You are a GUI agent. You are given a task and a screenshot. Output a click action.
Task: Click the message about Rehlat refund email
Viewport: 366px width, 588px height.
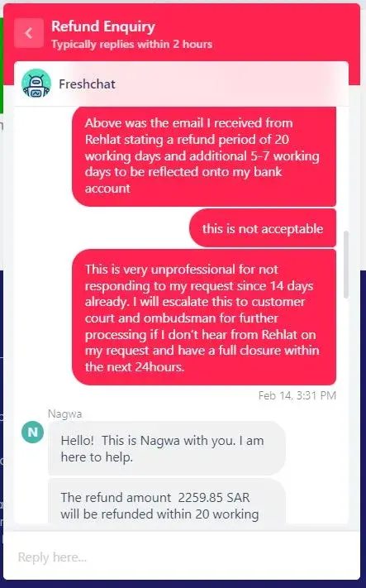pyautogui.click(x=204, y=156)
